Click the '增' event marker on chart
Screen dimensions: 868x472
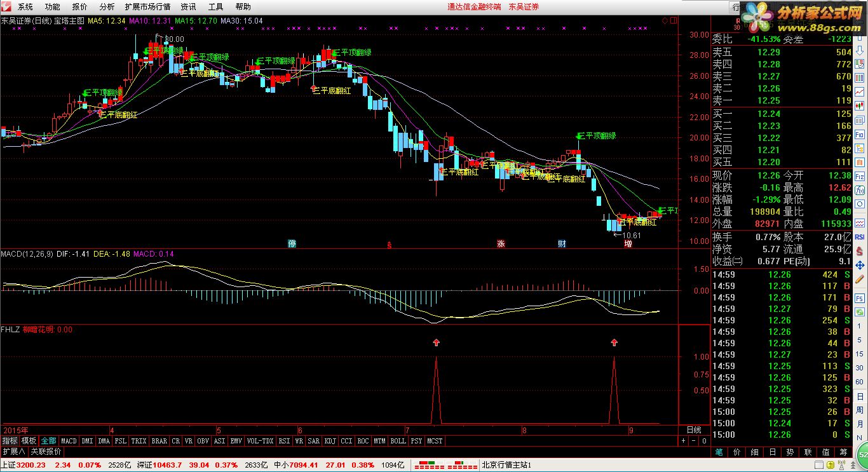click(628, 243)
